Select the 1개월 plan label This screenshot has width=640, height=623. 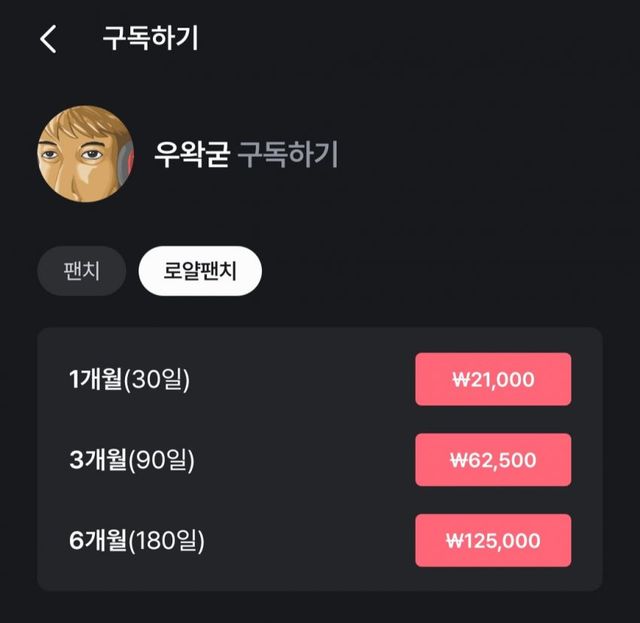(x=95, y=379)
